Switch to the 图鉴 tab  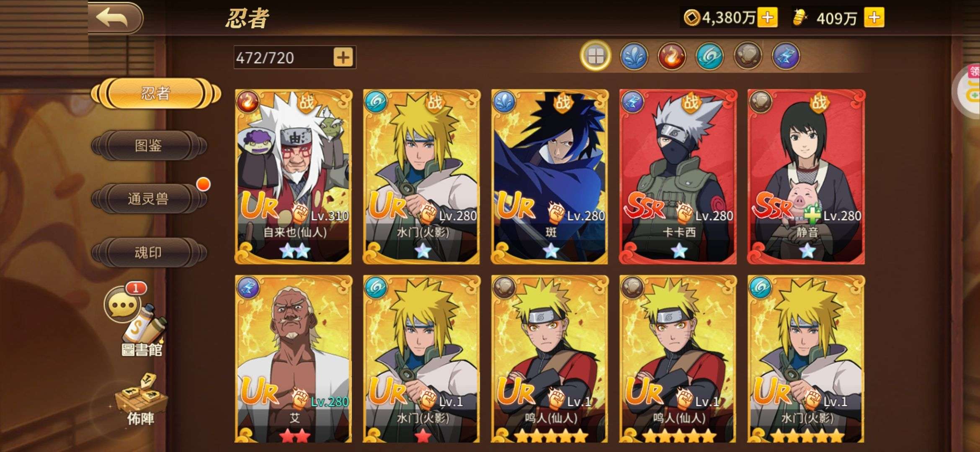click(x=149, y=145)
